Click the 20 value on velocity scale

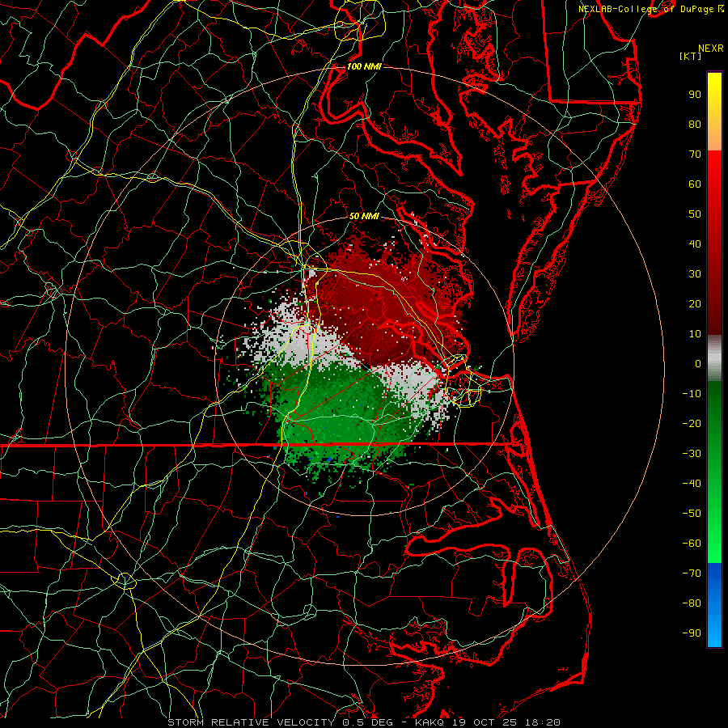point(695,303)
